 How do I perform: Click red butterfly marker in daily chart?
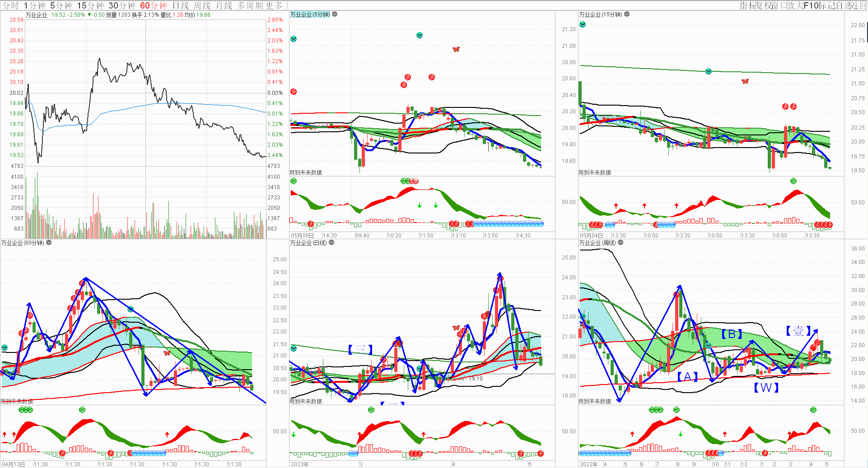point(456,328)
